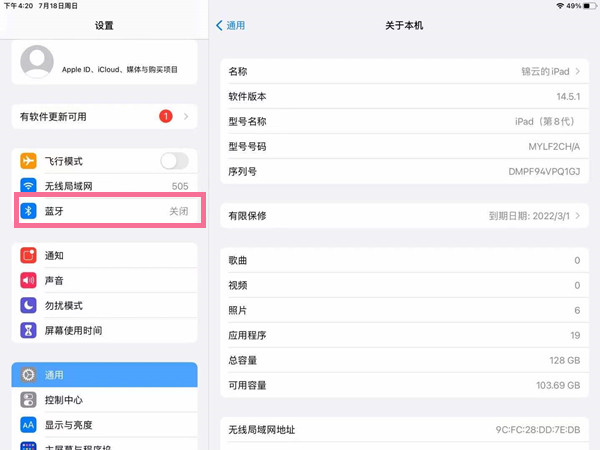Tap the 有软件更新可用 banner

tap(104, 116)
